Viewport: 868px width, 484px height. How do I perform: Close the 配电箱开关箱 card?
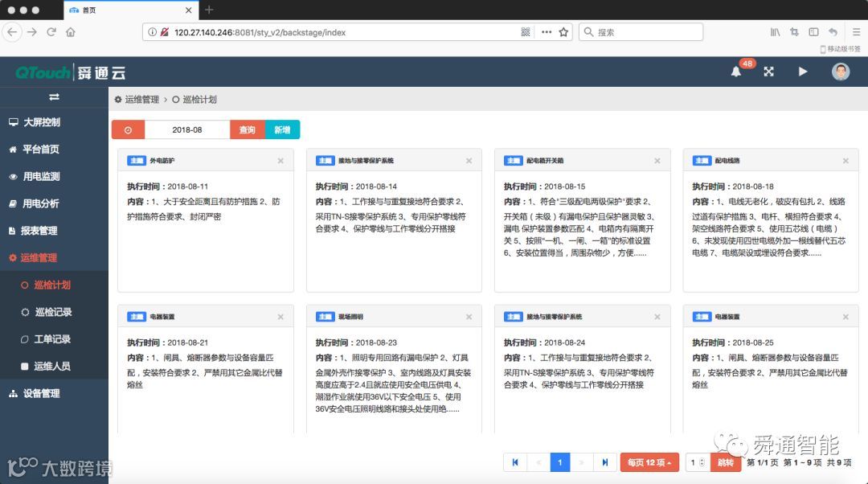pos(657,161)
